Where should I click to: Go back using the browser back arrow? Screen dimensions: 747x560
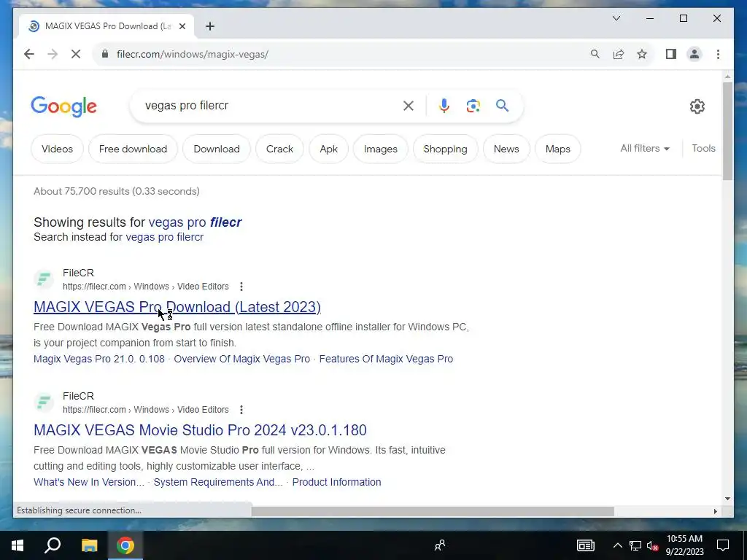(29, 54)
